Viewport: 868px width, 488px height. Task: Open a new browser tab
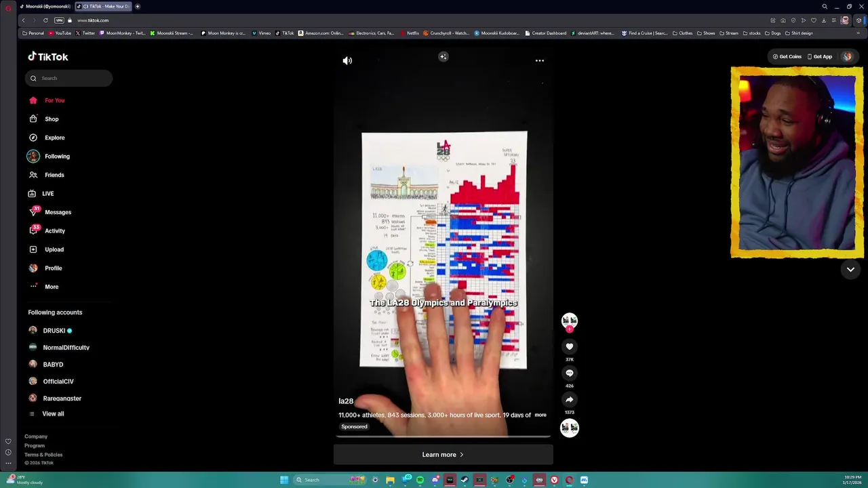point(138,6)
